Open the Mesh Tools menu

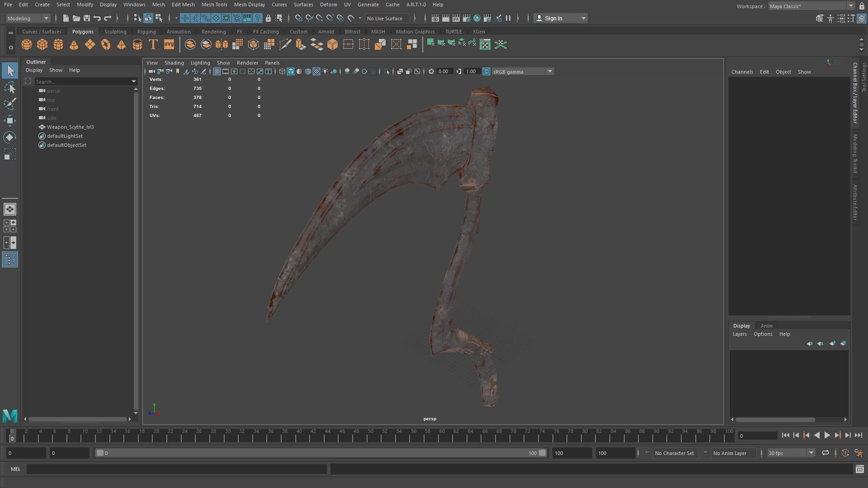click(214, 5)
